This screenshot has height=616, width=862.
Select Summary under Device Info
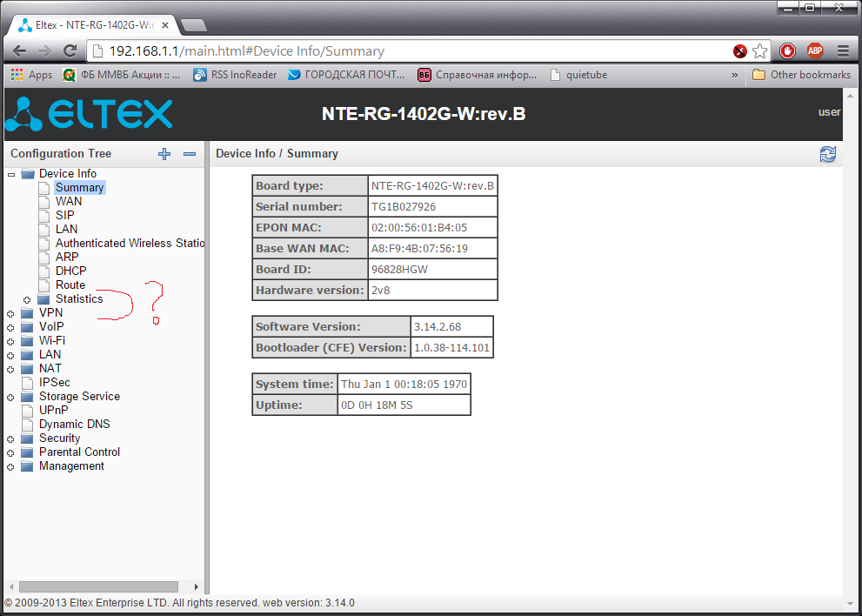point(79,188)
